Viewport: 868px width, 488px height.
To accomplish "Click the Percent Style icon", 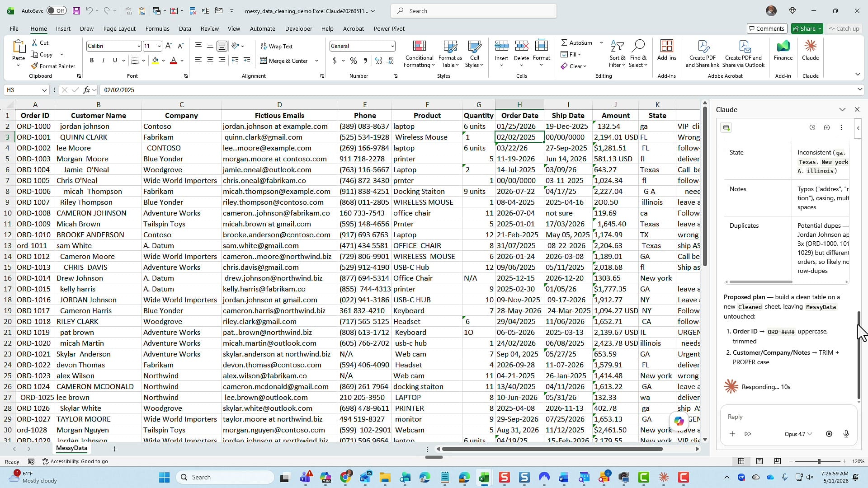I will click(x=353, y=61).
